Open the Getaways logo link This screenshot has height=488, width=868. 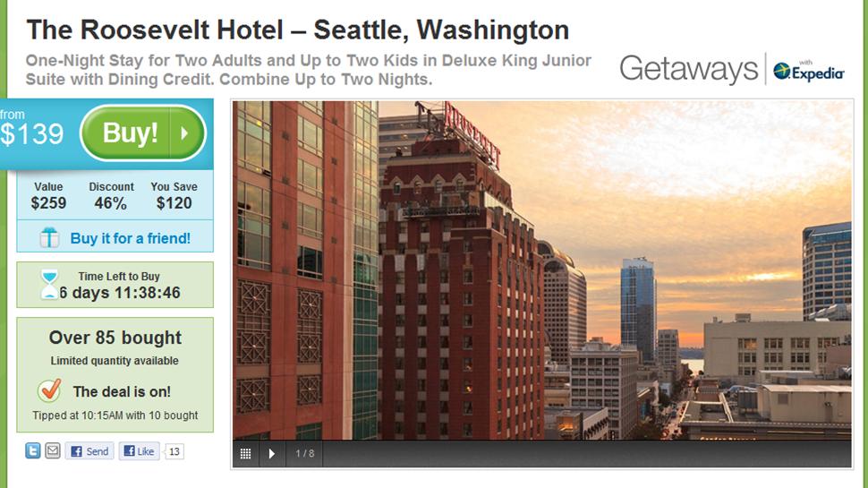point(689,69)
